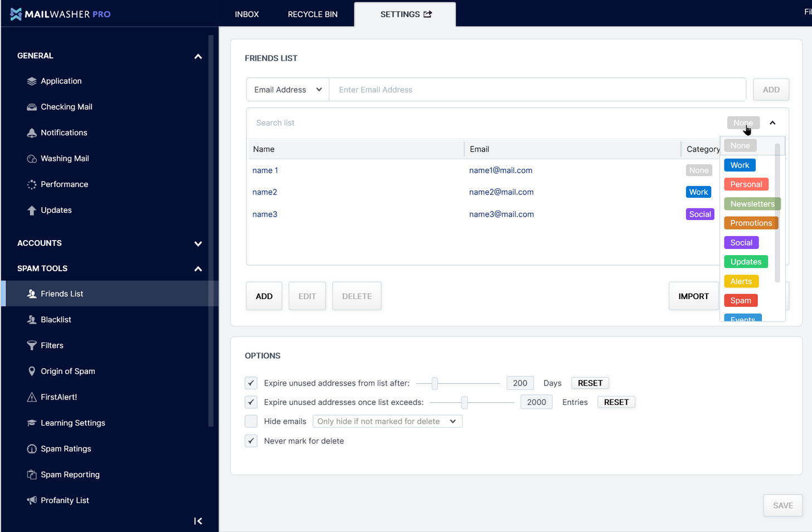Choose the green Updates category option
The height and width of the screenshot is (532, 812).
point(746,262)
